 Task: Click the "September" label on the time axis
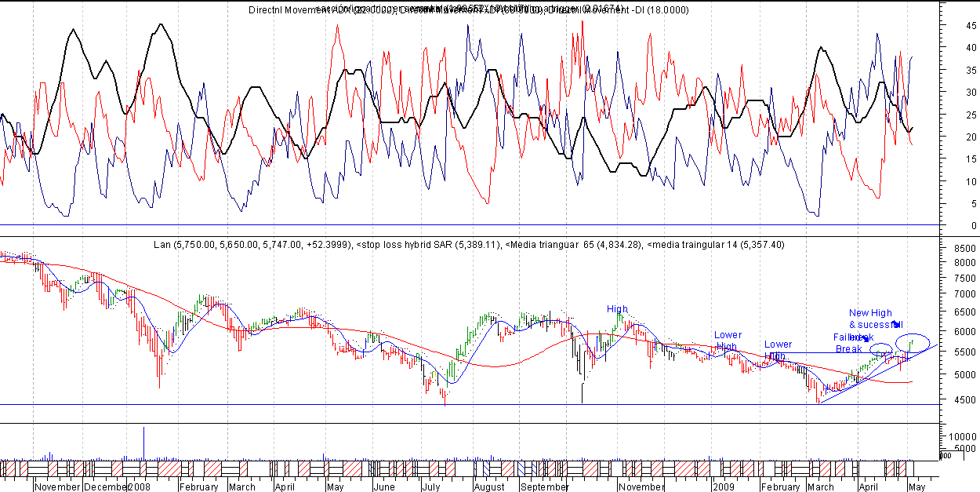(544, 487)
